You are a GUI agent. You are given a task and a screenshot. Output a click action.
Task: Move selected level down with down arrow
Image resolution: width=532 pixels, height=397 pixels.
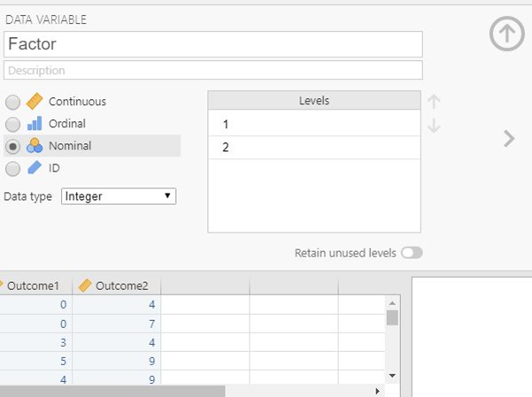tap(434, 126)
